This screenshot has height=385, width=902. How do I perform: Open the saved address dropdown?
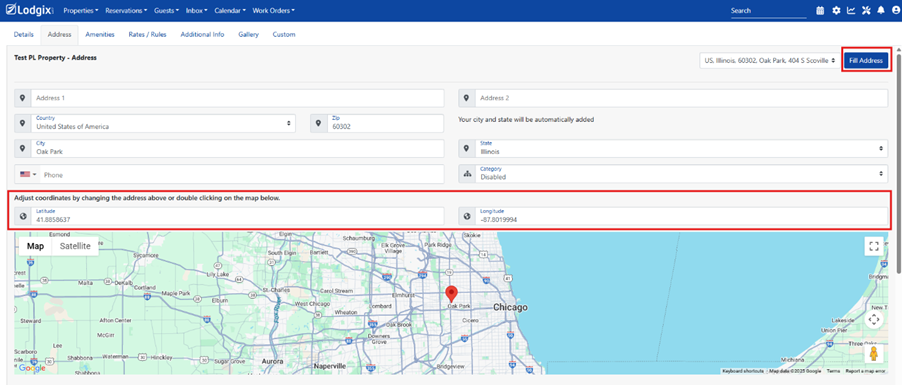pyautogui.click(x=769, y=60)
